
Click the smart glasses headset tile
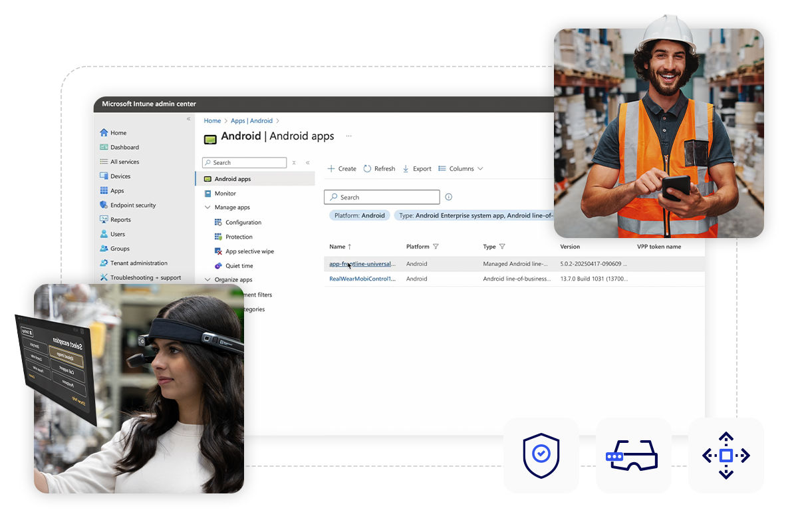pos(633,456)
